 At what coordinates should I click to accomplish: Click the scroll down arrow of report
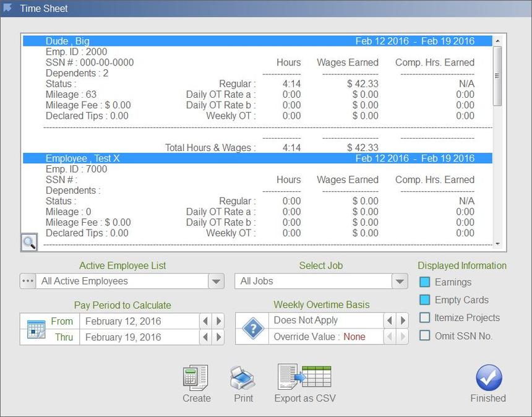(497, 244)
